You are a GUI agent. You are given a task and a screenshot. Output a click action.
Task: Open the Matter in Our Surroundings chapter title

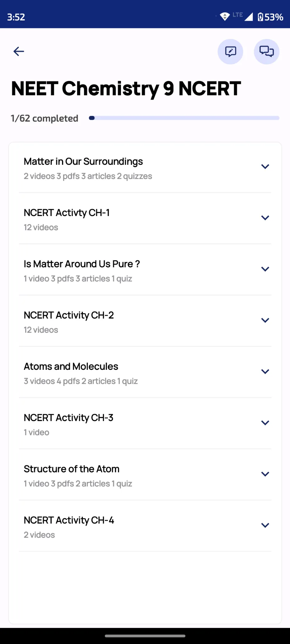tap(83, 162)
